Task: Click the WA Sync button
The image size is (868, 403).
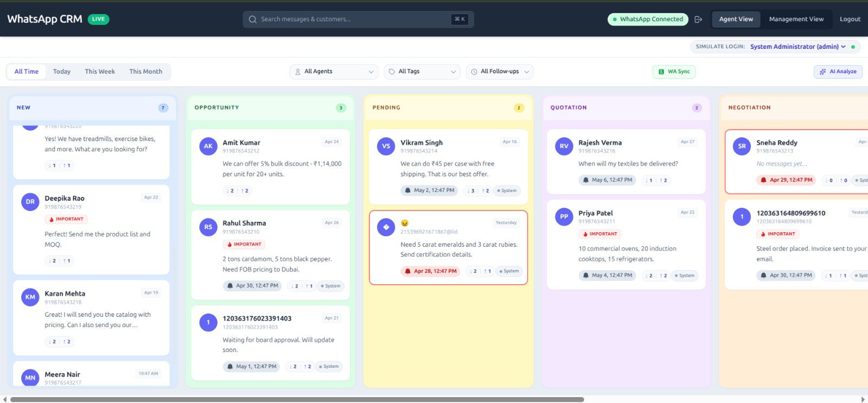Action: [x=674, y=72]
